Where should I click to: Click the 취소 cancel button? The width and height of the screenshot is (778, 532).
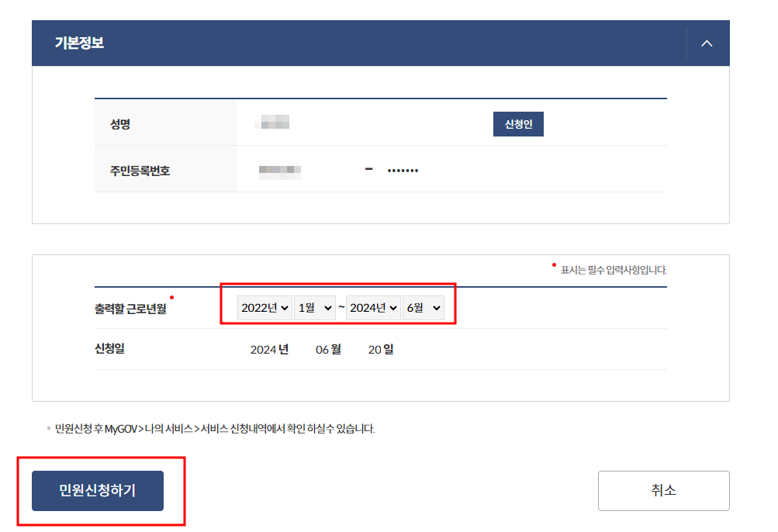[663, 490]
